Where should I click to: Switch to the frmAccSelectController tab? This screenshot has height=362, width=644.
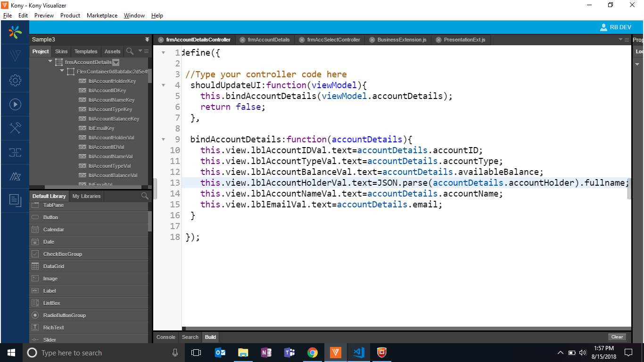click(x=333, y=40)
